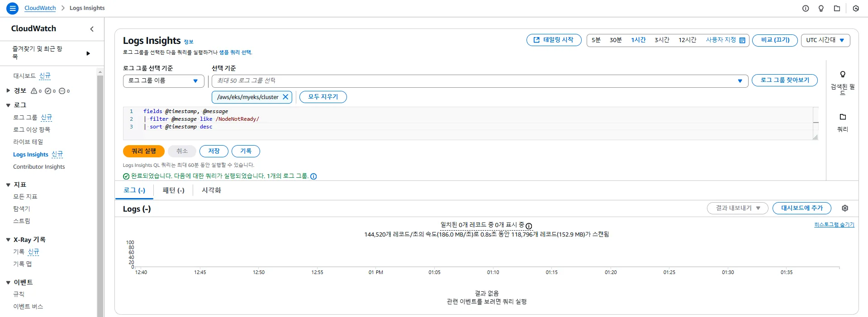
Task: Open Contributor Insights
Action: [39, 166]
